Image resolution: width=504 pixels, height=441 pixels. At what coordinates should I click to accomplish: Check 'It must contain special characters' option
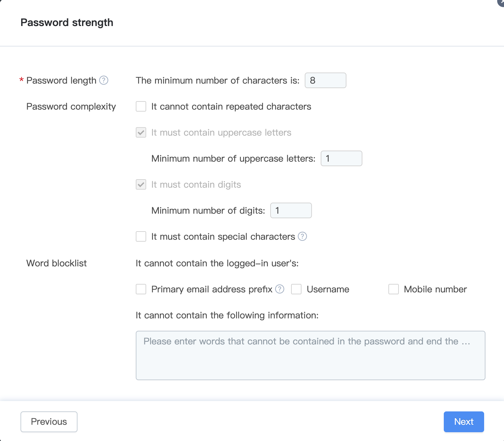point(141,236)
